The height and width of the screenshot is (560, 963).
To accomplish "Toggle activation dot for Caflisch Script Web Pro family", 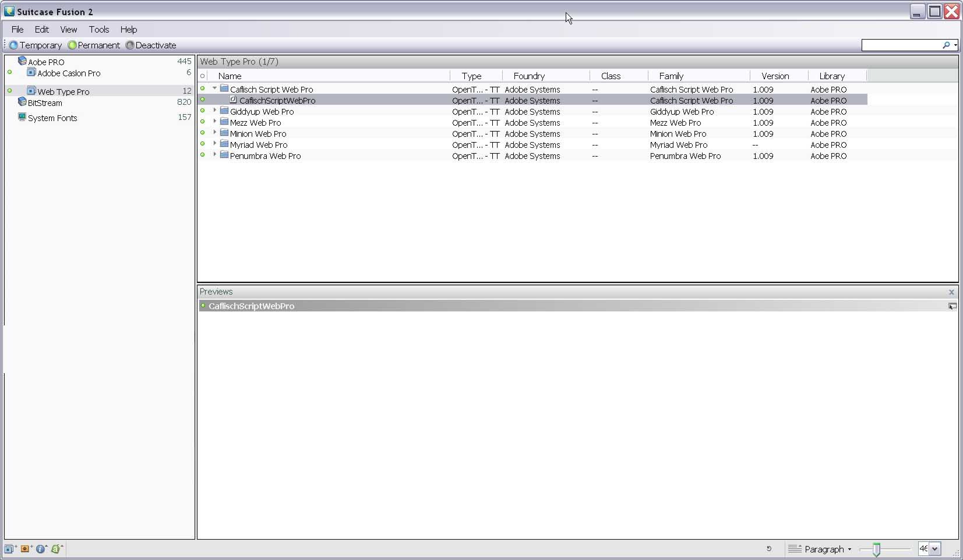I will [x=203, y=88].
